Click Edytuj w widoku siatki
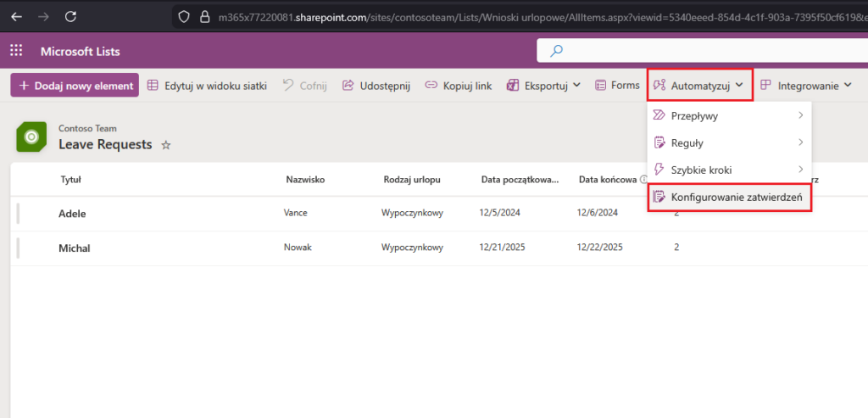This screenshot has height=418, width=868. click(207, 86)
